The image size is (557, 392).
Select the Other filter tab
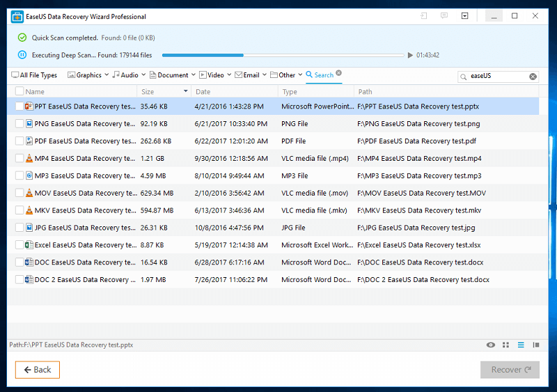pos(283,75)
